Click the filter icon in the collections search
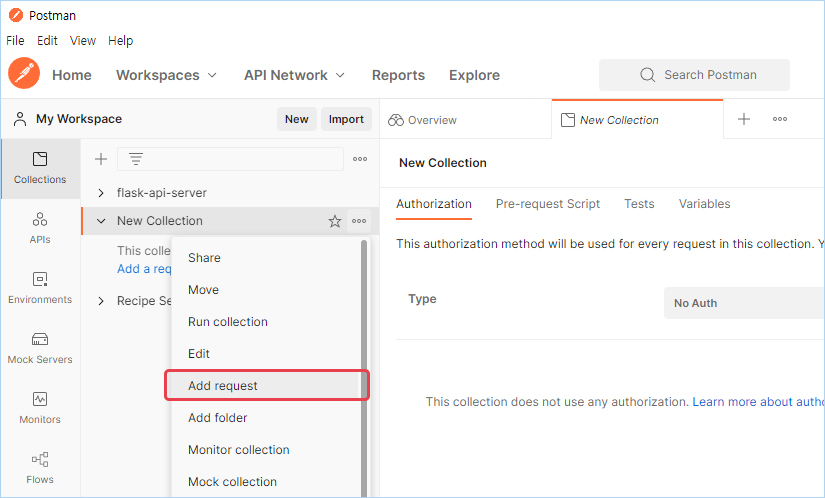The image size is (825, 498). pyautogui.click(x=136, y=159)
